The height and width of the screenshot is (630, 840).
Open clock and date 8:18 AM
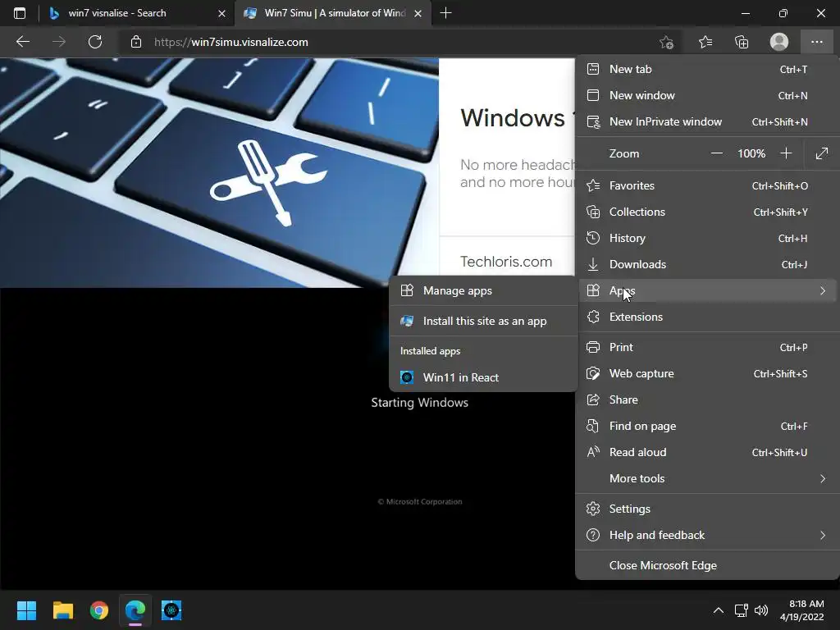click(802, 610)
